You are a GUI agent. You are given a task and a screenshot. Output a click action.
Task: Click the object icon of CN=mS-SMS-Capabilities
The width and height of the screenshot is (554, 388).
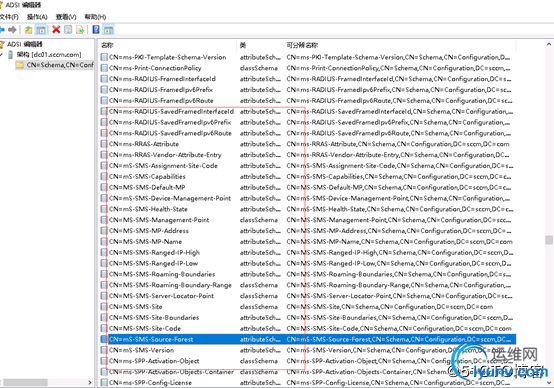104,176
